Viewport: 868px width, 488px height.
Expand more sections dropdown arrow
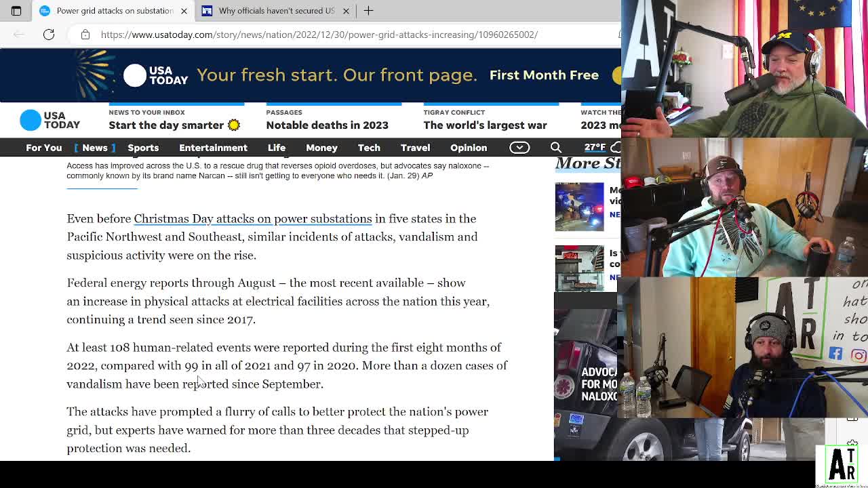pos(519,148)
